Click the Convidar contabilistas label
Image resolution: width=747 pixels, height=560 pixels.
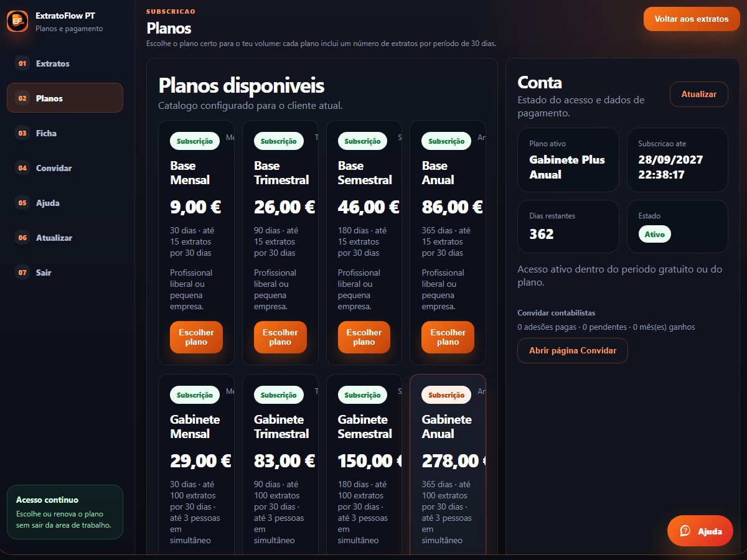(556, 313)
